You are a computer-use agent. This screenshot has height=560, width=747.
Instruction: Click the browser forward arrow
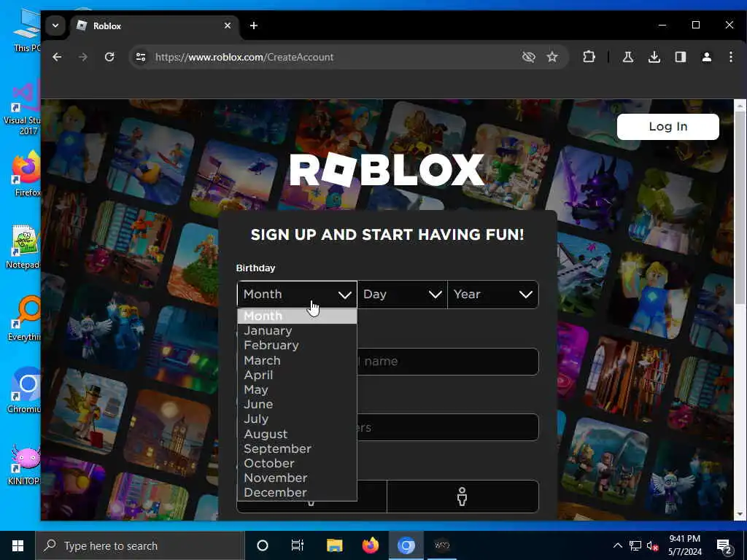coord(83,57)
